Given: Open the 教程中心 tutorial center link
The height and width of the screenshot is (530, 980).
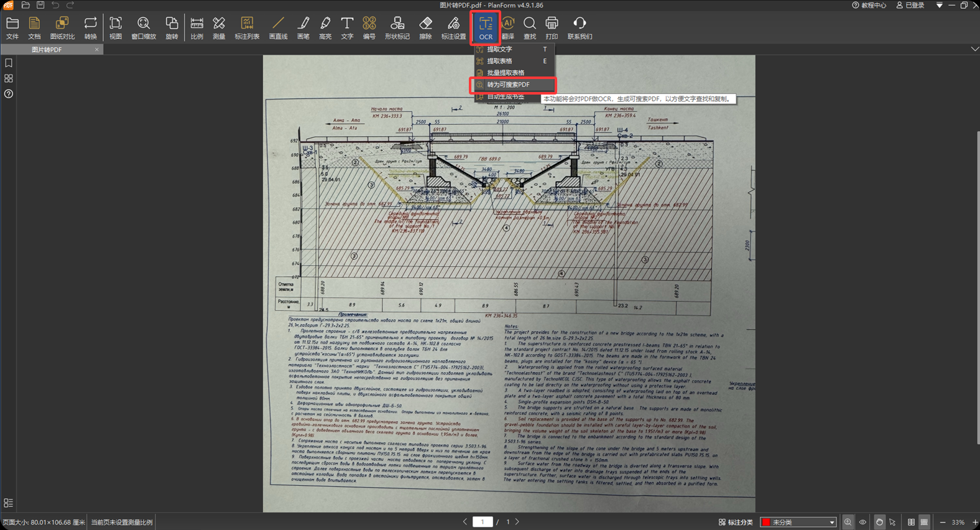Looking at the screenshot, I should 869,5.
